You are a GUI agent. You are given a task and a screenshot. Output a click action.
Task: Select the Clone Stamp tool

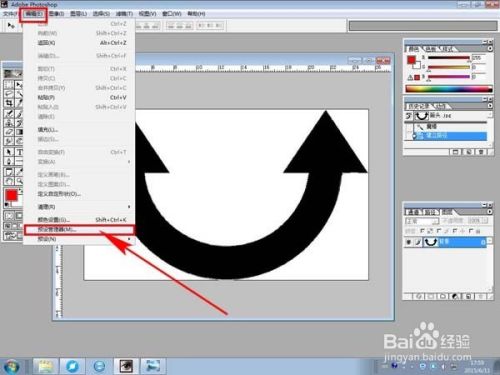coord(9,123)
